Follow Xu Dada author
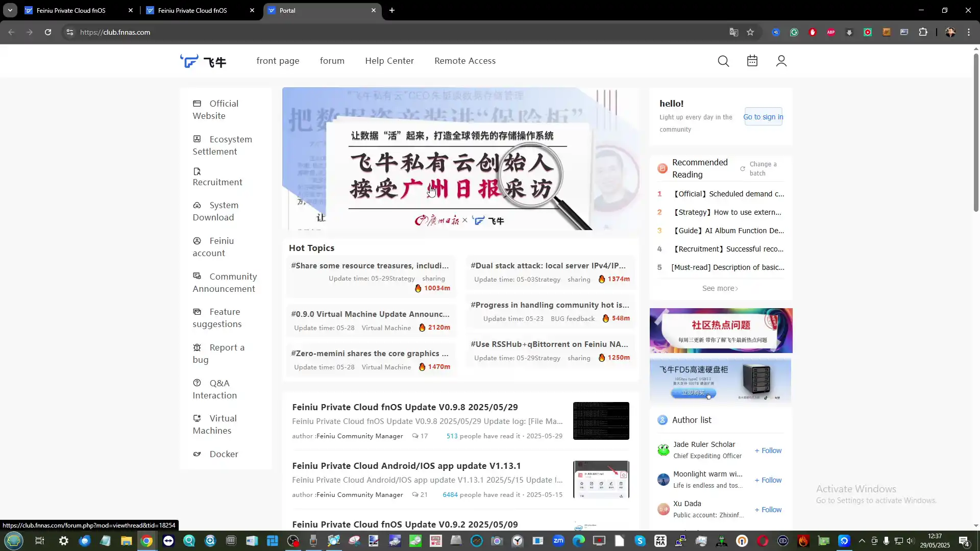The height and width of the screenshot is (551, 980). point(768,510)
